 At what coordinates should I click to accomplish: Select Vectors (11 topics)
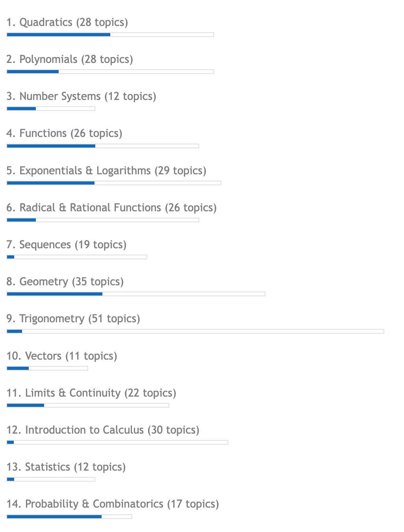click(x=62, y=356)
